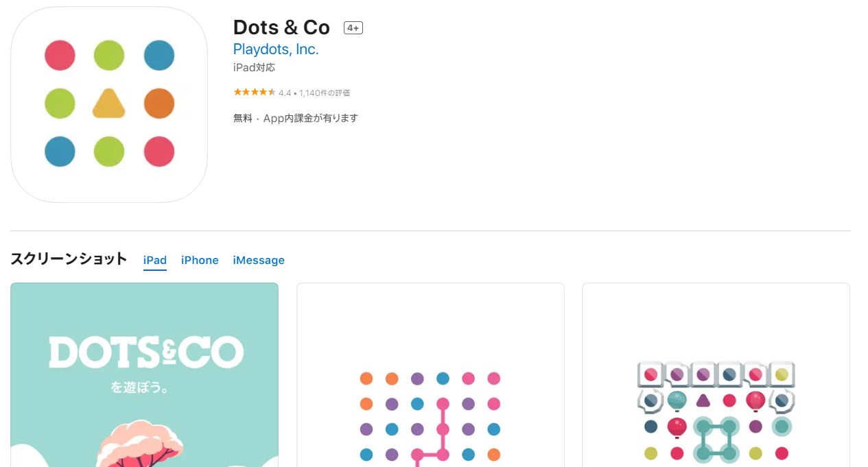Click the orange star rating icons
The width and height of the screenshot is (868, 467).
[255, 92]
